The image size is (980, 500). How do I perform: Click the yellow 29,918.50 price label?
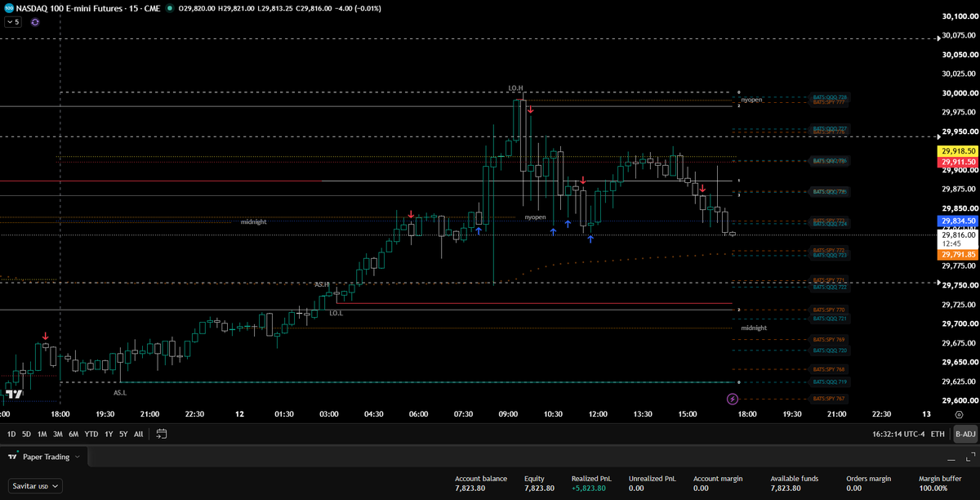click(957, 152)
